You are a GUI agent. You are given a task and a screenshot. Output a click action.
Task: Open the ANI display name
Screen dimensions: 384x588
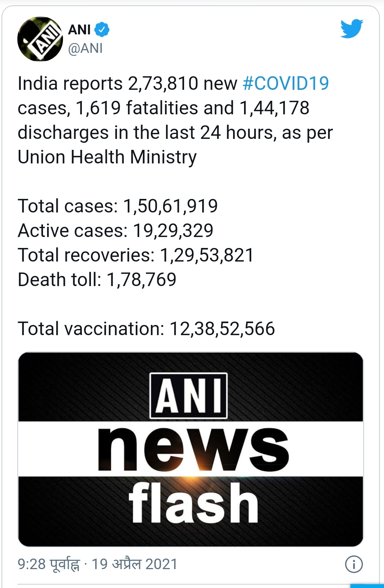(79, 29)
